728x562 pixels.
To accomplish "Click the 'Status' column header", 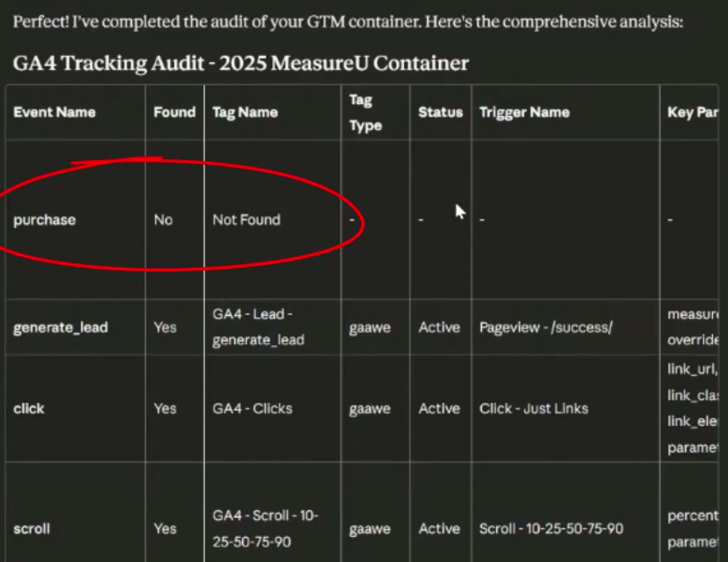I will pyautogui.click(x=441, y=112).
